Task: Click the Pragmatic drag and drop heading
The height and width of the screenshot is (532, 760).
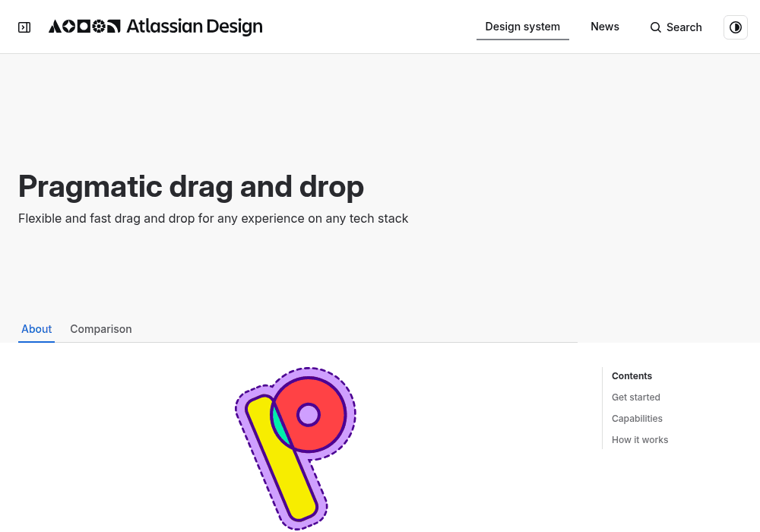Action: pyautogui.click(x=191, y=186)
